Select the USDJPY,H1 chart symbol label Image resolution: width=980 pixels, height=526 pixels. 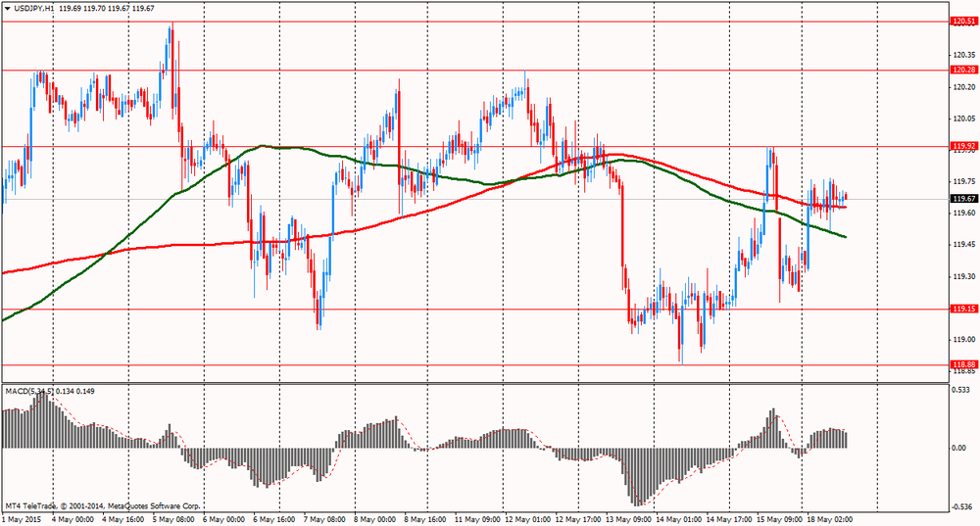click(x=33, y=9)
